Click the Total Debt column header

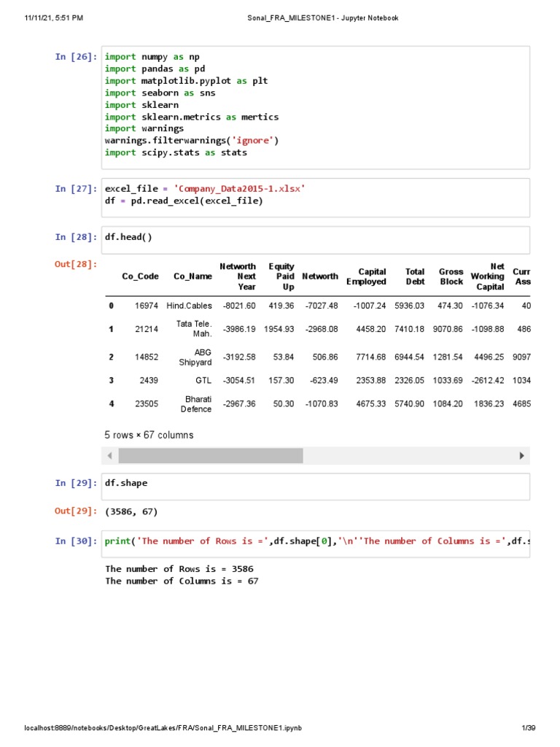tap(415, 276)
